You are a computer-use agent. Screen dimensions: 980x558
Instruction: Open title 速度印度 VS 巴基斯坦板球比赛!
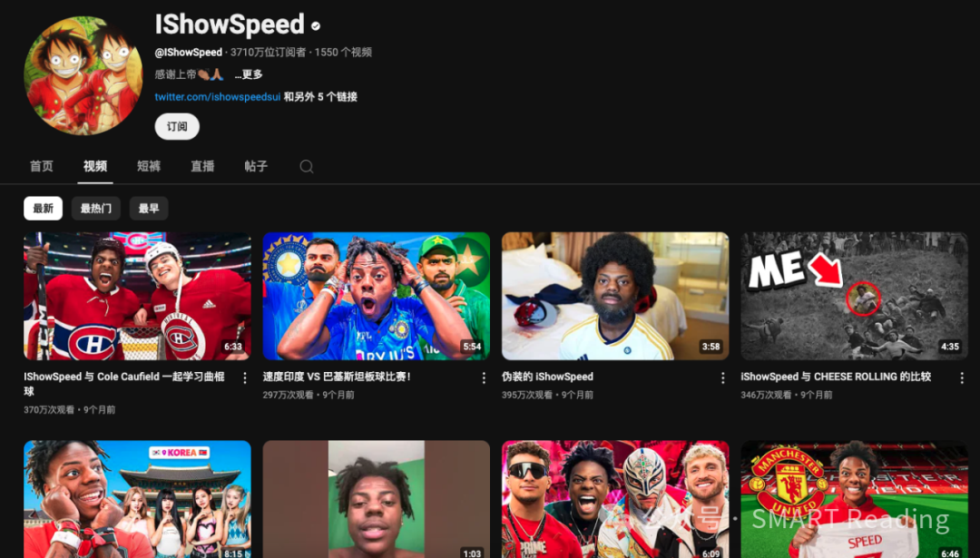[x=337, y=377]
